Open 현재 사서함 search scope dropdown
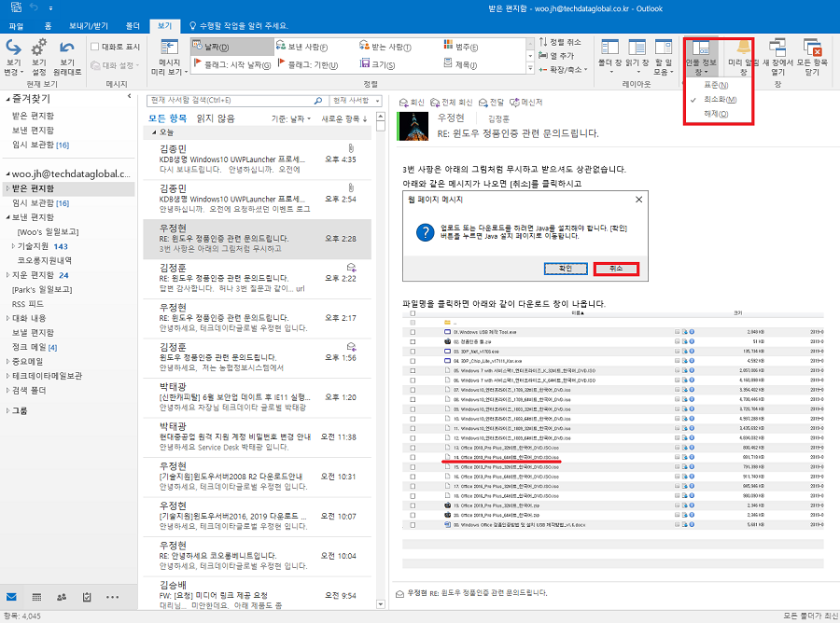The height and width of the screenshot is (623, 840). (x=356, y=100)
